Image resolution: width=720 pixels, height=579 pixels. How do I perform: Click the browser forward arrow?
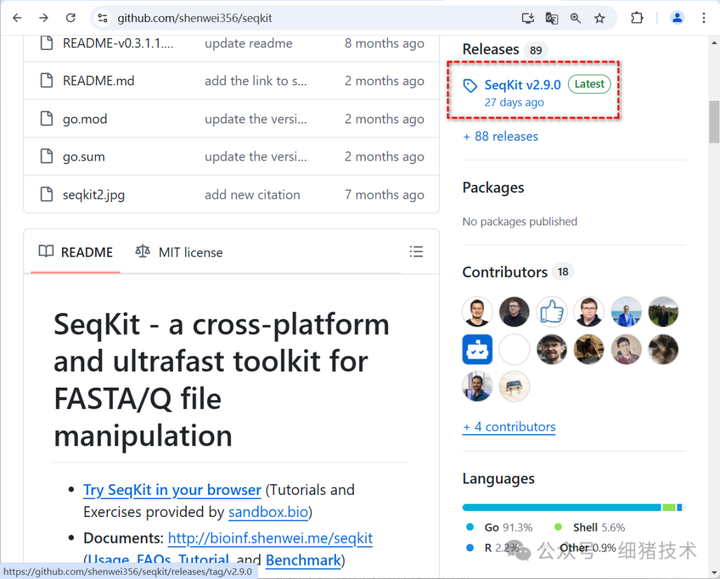pos(43,18)
